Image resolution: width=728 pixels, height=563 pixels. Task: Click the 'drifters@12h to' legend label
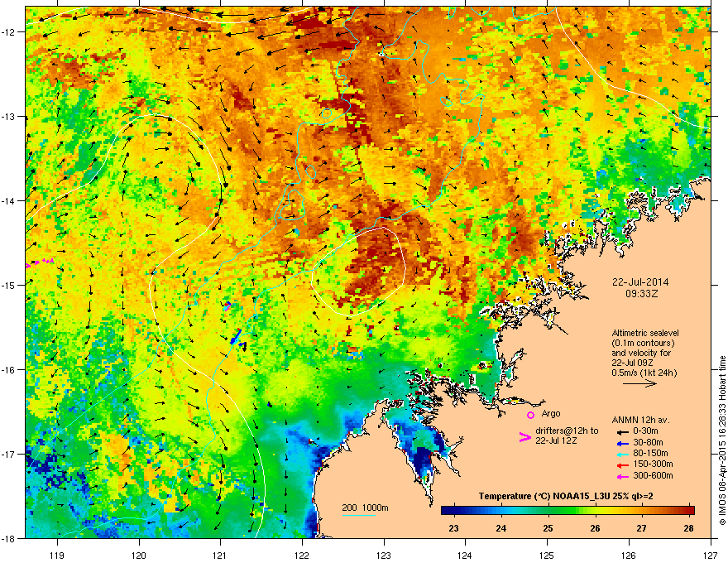(567, 431)
